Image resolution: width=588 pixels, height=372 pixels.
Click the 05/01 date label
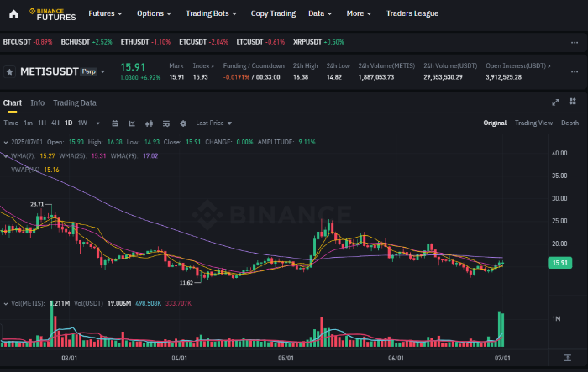(286, 358)
